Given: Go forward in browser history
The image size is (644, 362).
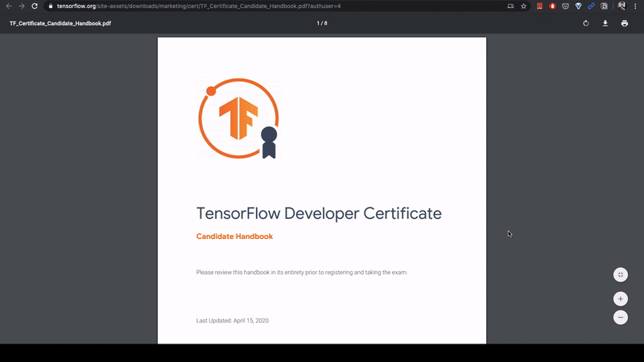Looking at the screenshot, I should click(22, 6).
